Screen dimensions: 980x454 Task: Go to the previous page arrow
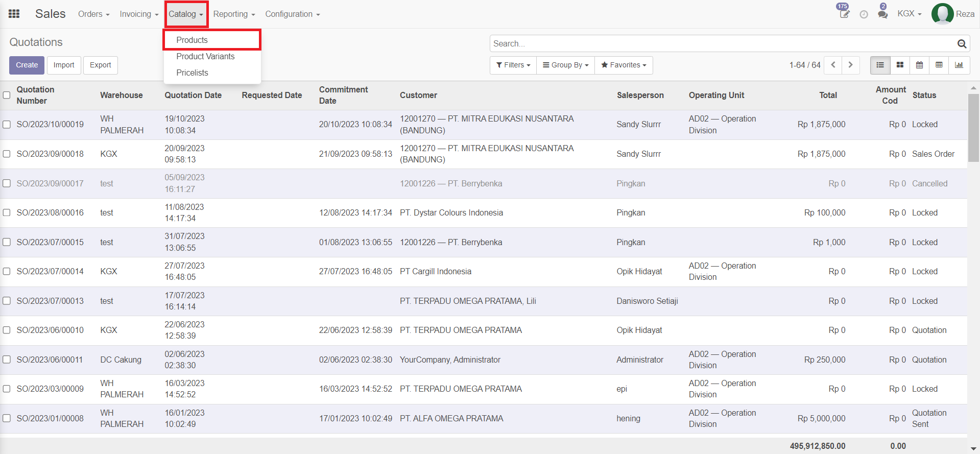tap(833, 65)
